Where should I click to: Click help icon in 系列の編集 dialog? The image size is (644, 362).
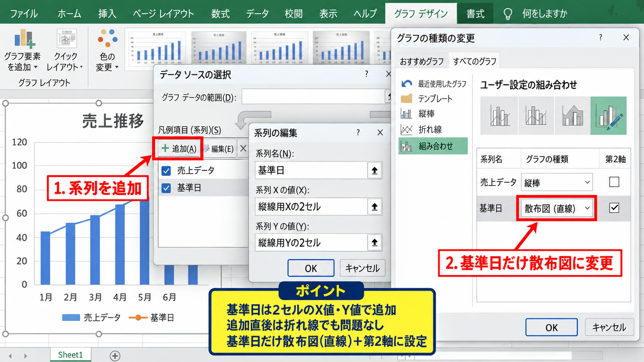pyautogui.click(x=358, y=133)
